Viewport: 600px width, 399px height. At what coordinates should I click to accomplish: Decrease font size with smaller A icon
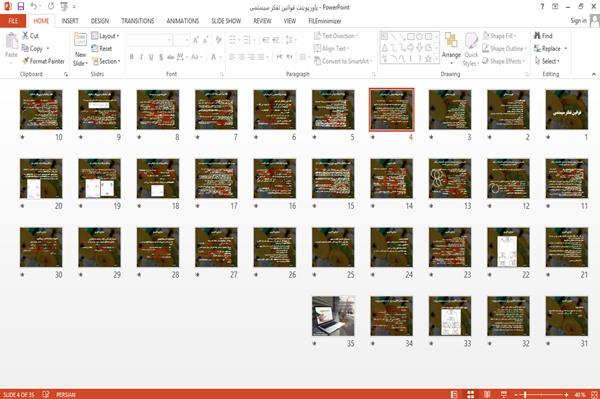205,40
